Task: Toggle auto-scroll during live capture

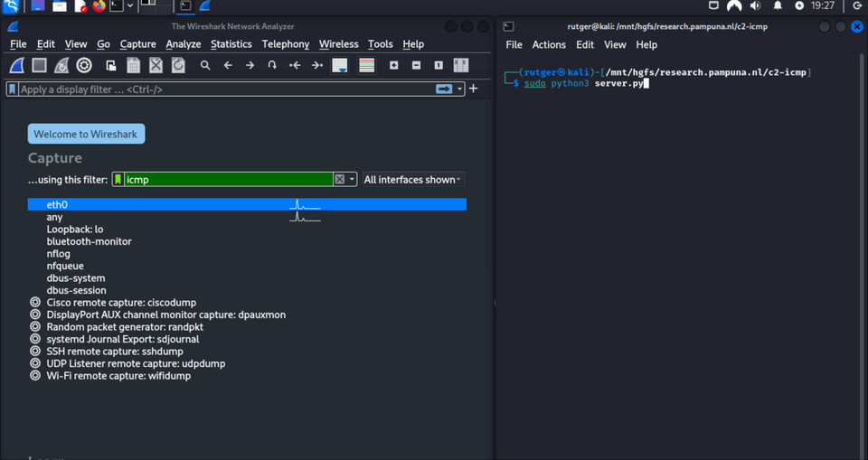Action: tap(340, 65)
